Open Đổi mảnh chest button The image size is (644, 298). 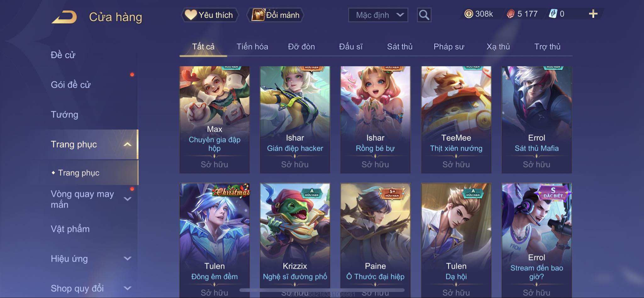coord(275,15)
